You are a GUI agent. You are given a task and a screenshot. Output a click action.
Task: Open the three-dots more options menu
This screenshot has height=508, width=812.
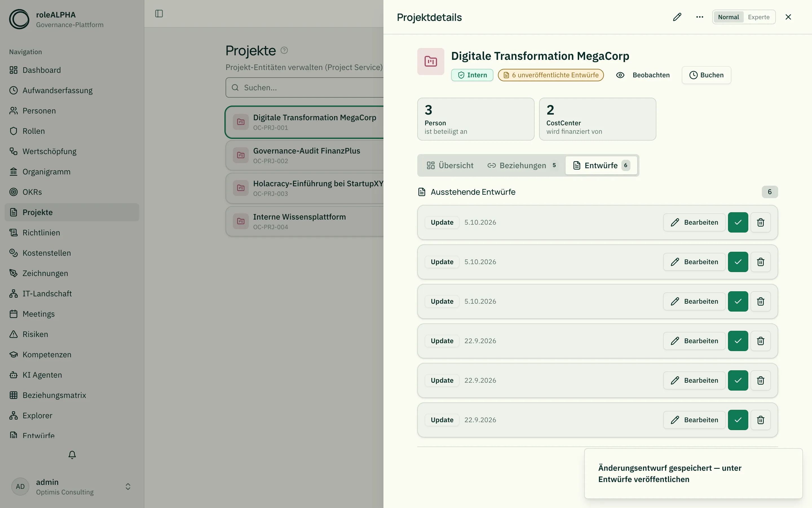700,17
